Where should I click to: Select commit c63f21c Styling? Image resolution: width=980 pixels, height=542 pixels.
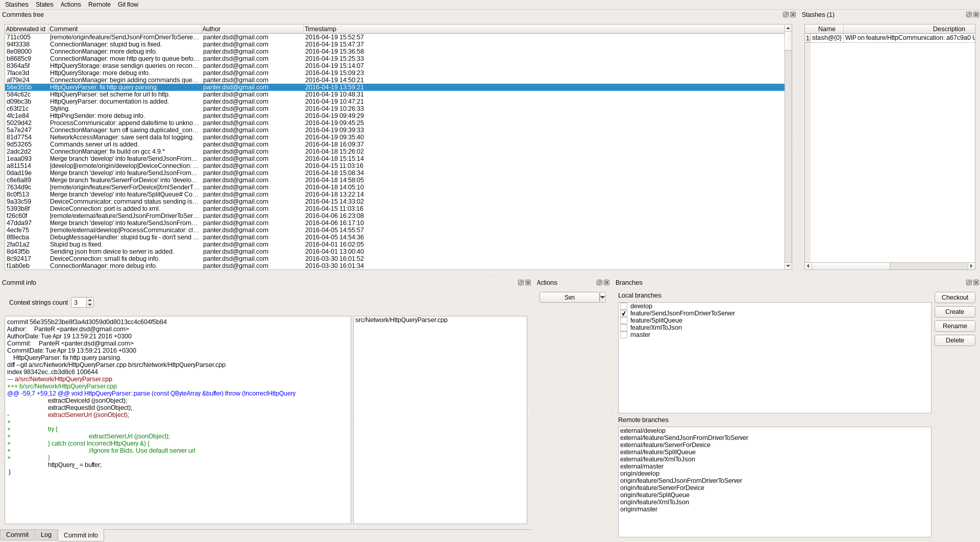(395, 109)
